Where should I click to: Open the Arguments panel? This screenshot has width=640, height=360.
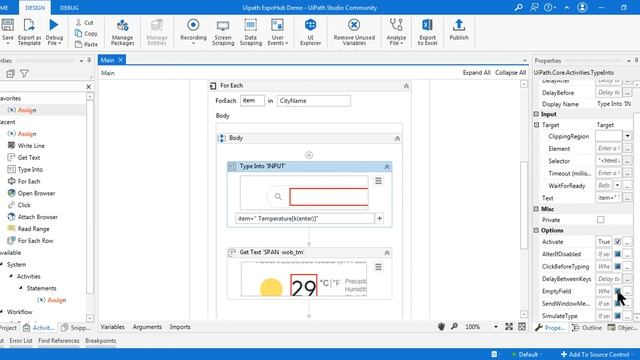(147, 327)
